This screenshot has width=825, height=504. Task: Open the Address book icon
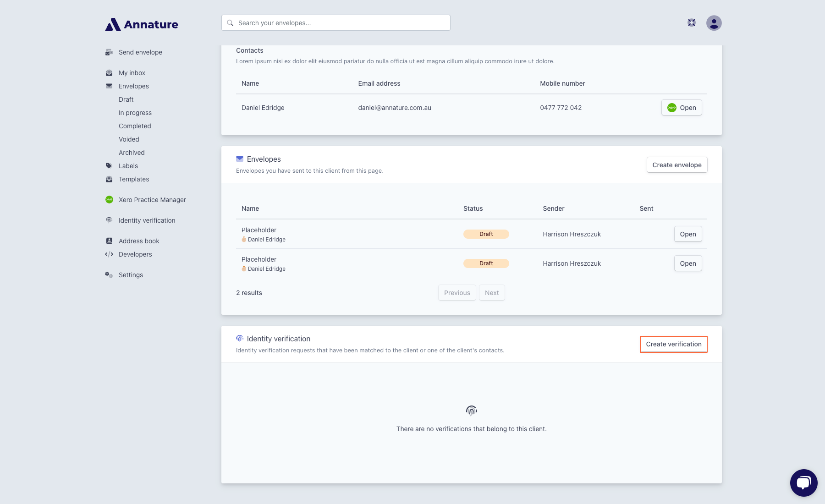[x=109, y=241]
